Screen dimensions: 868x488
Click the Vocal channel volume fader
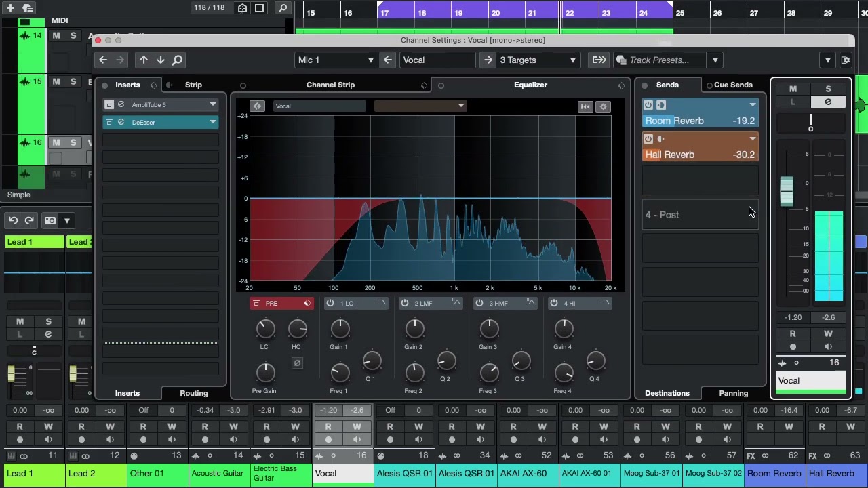click(787, 191)
